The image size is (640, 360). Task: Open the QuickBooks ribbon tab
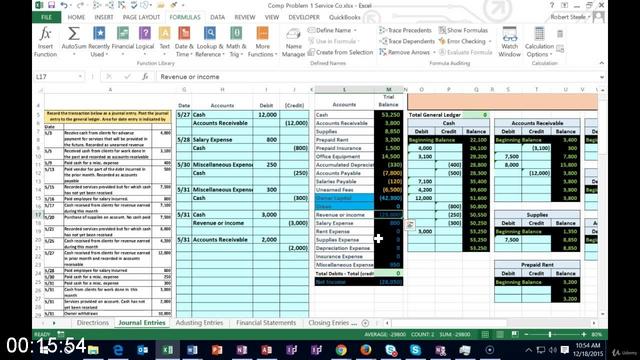tap(344, 17)
